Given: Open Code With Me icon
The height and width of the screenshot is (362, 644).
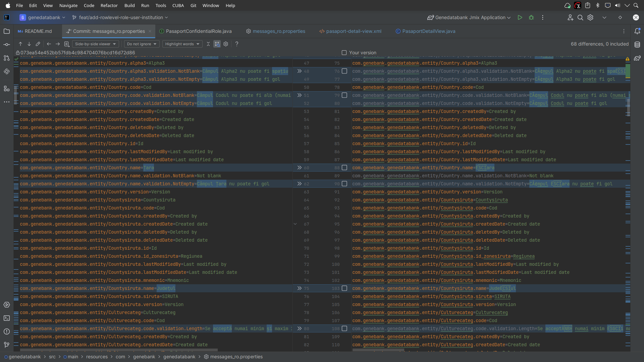Looking at the screenshot, I should 570,17.
